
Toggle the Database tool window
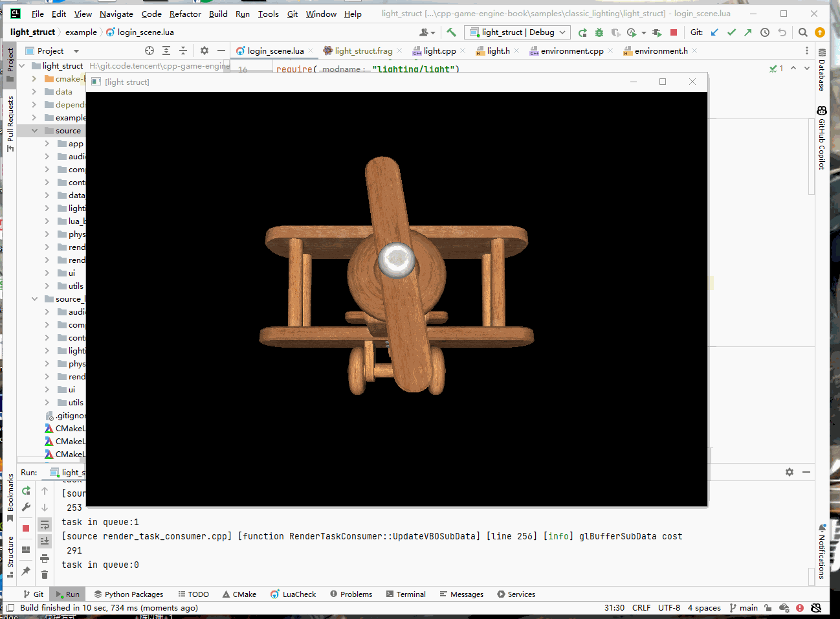(822, 70)
